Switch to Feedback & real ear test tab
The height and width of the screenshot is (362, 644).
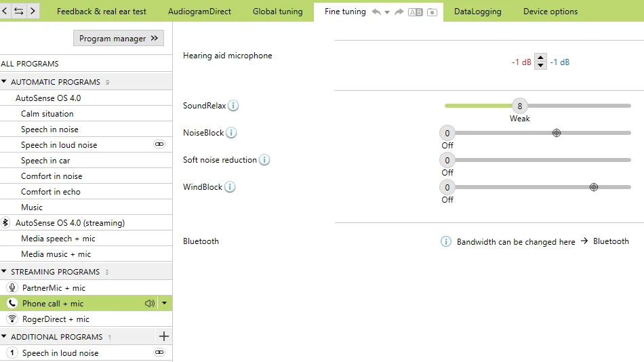(x=102, y=12)
